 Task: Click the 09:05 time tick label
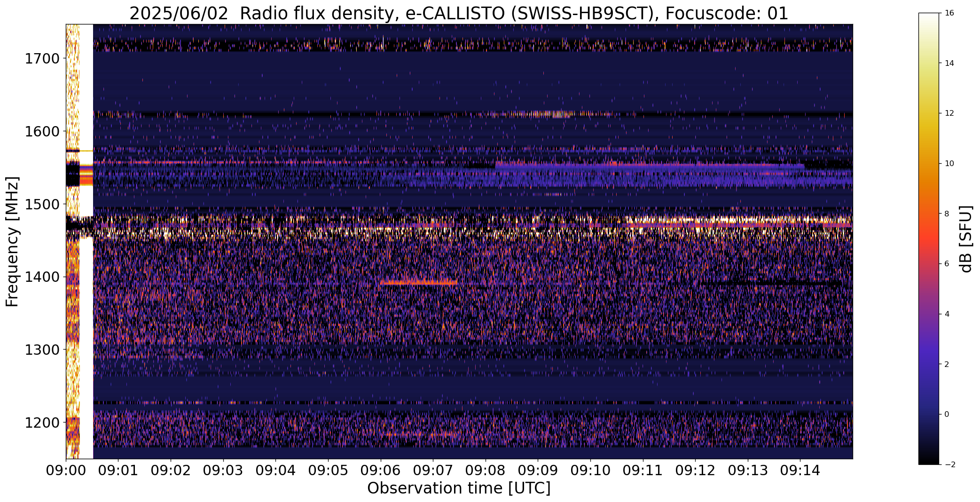(x=328, y=470)
